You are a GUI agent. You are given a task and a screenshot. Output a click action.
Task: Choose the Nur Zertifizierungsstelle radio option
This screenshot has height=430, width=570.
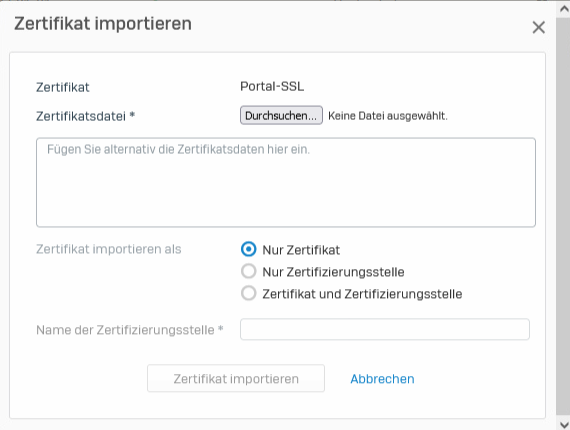click(x=249, y=271)
